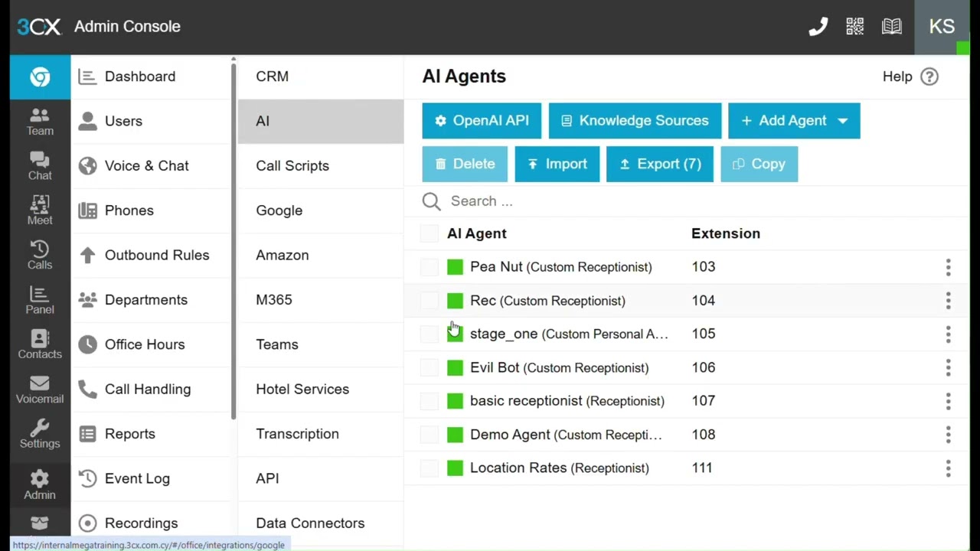
Task: Select the Demo Agent checkbox
Action: click(x=430, y=435)
